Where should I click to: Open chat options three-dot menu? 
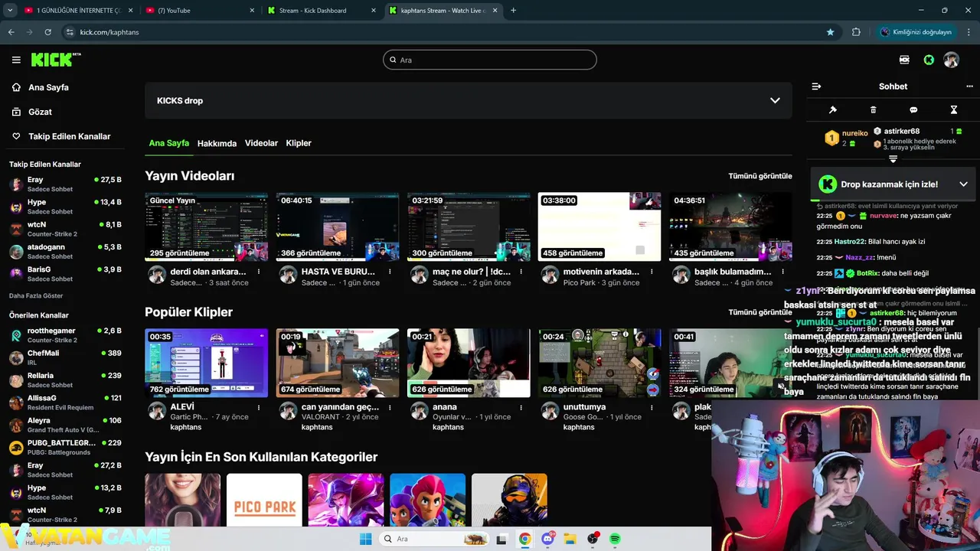(969, 86)
